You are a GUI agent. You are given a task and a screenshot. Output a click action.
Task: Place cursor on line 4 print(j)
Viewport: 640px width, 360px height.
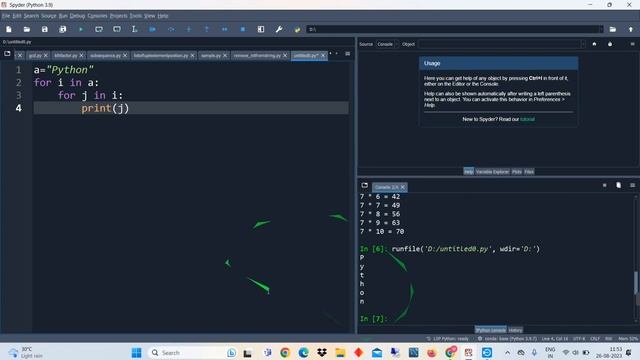click(105, 108)
